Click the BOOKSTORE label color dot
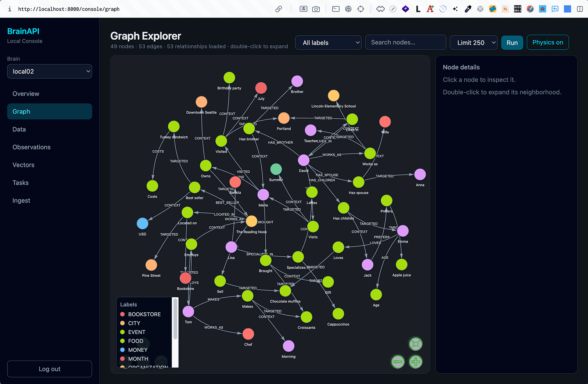 [x=122, y=314]
